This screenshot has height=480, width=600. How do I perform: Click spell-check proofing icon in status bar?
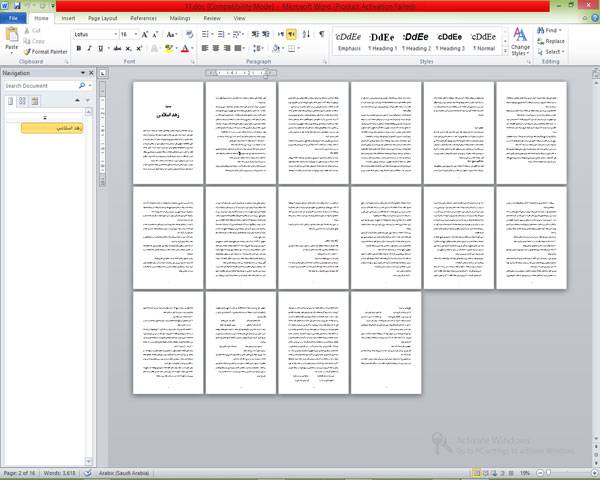[x=88, y=473]
